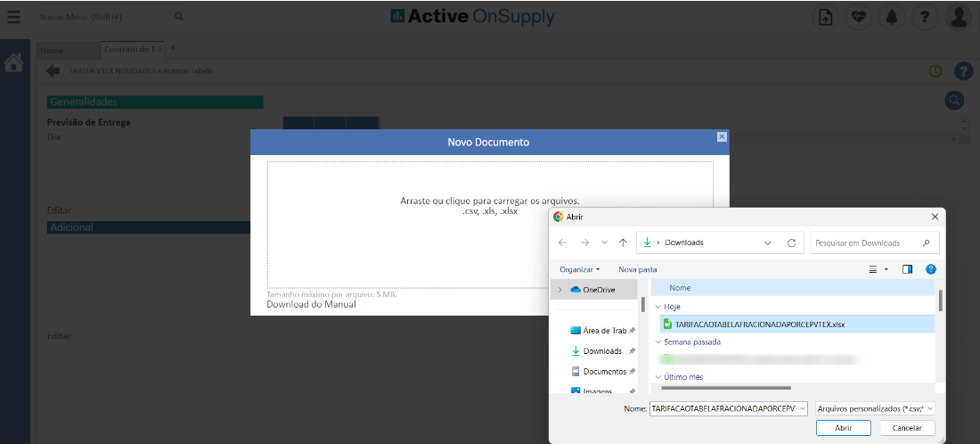Go forward in the Abrir file dialog

pos(584,243)
